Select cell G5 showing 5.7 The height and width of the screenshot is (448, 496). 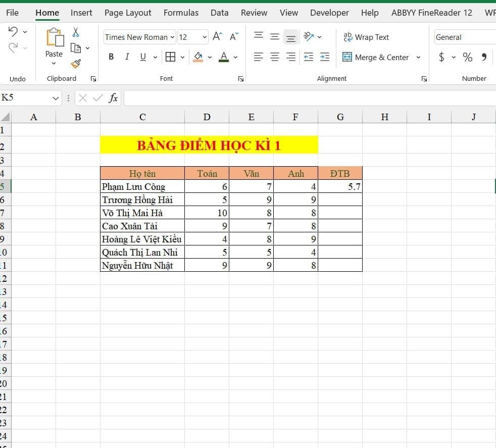pyautogui.click(x=340, y=186)
